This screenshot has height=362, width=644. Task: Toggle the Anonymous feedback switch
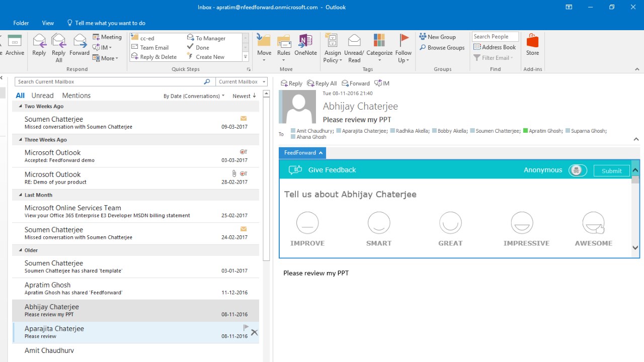pos(578,170)
